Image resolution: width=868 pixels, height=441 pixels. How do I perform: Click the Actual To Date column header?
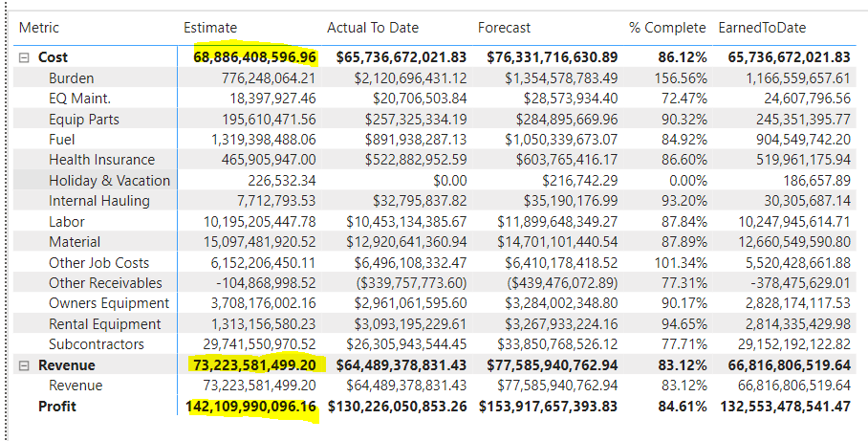point(373,28)
